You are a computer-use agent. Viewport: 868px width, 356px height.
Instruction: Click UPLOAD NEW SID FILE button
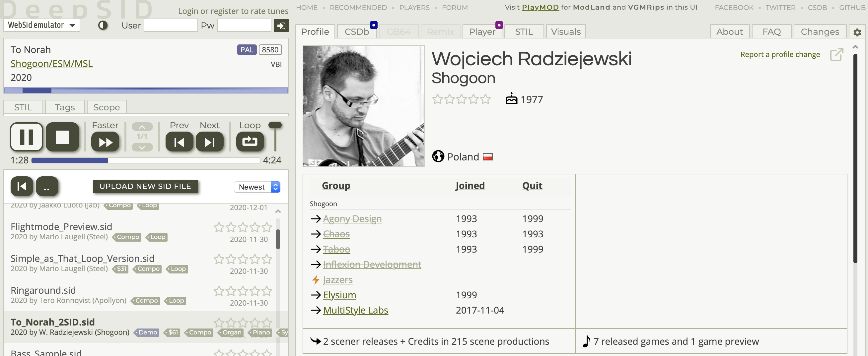[x=145, y=186]
